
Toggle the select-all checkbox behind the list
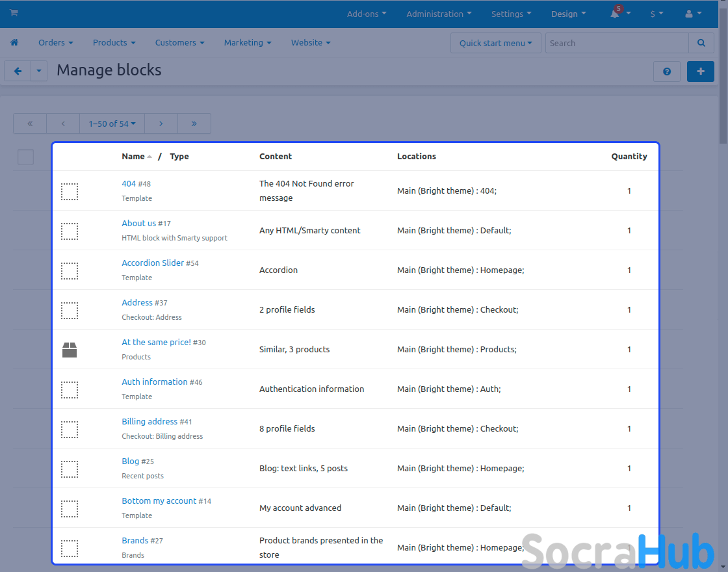click(x=25, y=157)
